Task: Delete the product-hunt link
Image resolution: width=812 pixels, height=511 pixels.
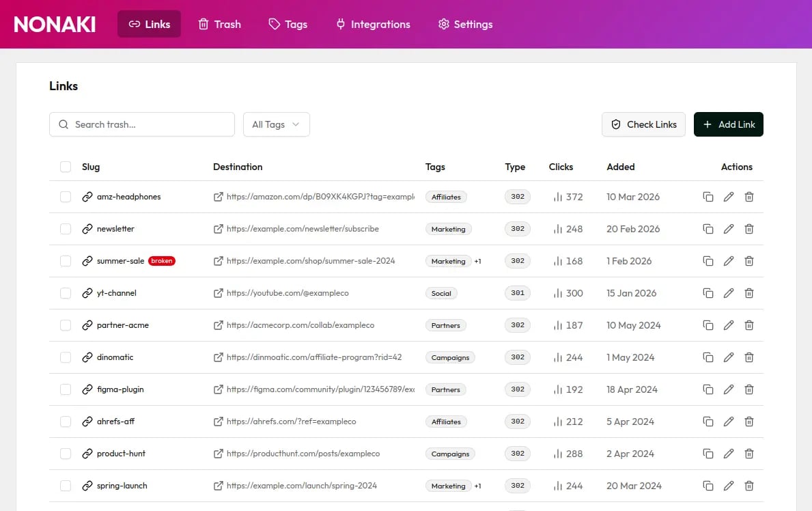Action: pos(748,454)
